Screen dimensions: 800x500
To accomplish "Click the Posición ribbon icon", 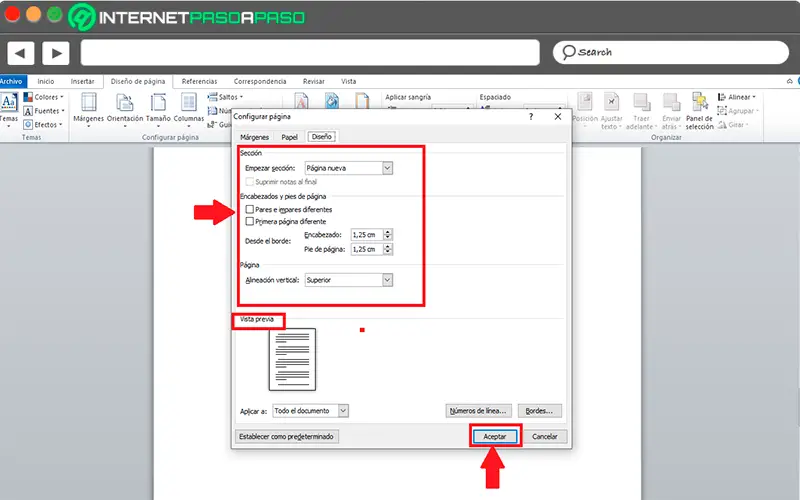I will [585, 109].
